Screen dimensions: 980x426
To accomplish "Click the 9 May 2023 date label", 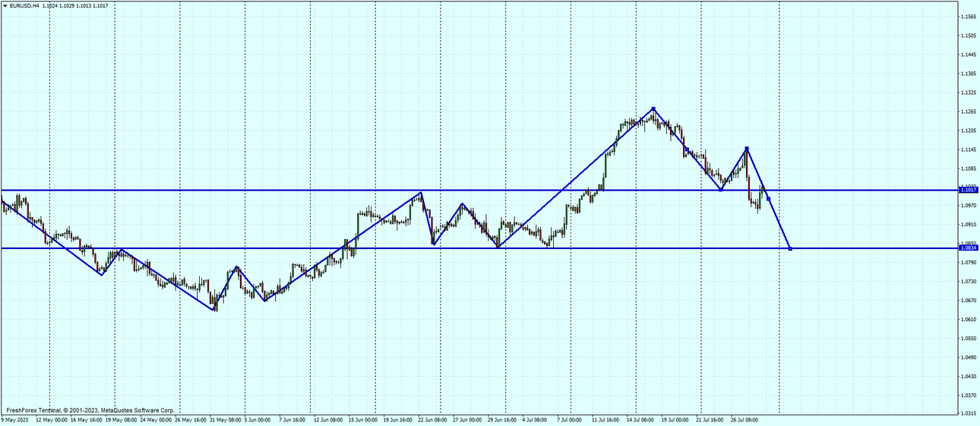I will (x=14, y=420).
